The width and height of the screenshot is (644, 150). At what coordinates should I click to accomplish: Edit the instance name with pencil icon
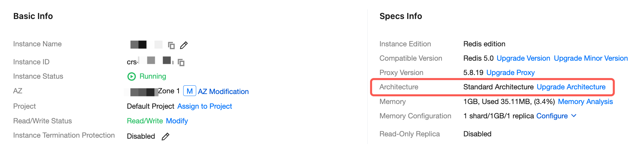point(184,45)
